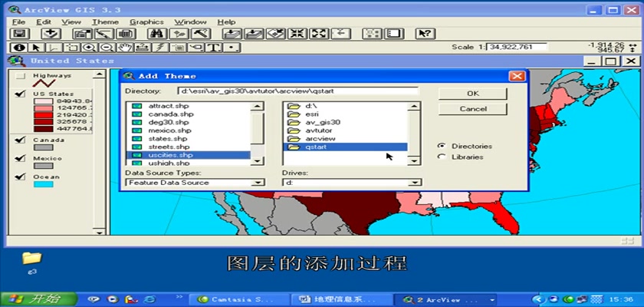Click the Clear Selected Features icon
This screenshot has width=644, height=307.
click(393, 34)
